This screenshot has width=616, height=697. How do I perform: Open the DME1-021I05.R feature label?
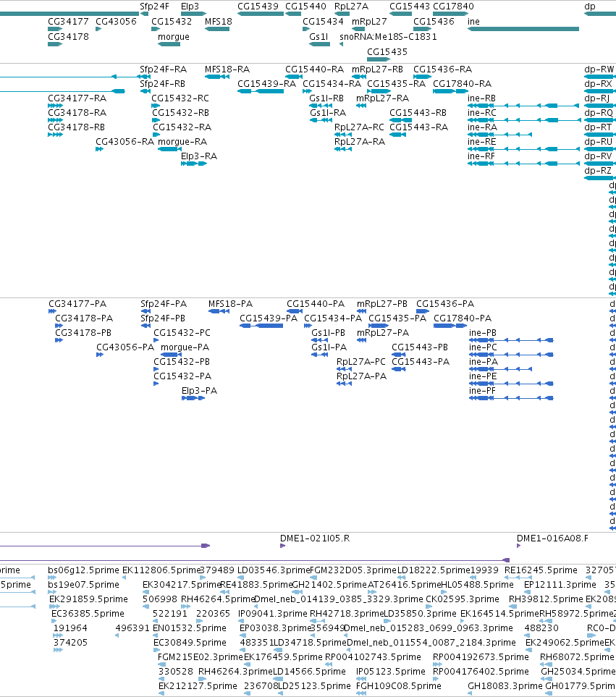[315, 538]
